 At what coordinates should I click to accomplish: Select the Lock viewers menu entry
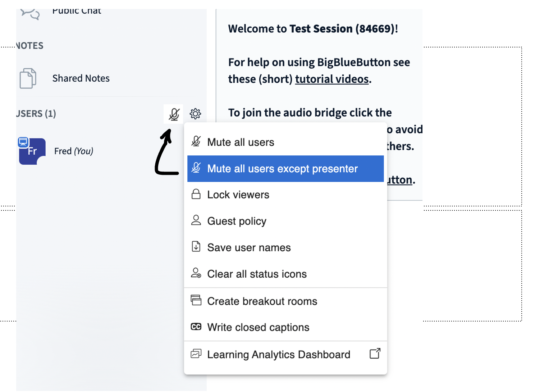click(238, 194)
